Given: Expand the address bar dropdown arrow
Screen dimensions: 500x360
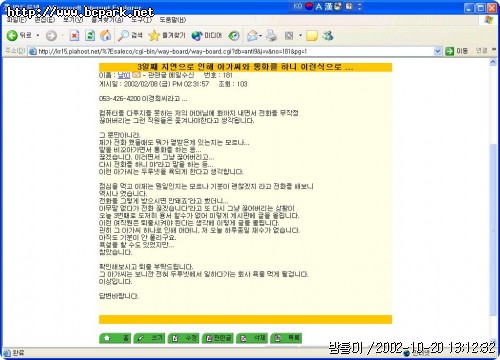Looking at the screenshot, I should coord(438,51).
